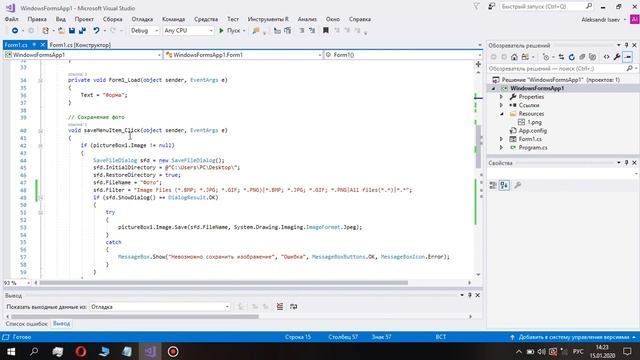Click the New Project toolbar icon
This screenshot has height=360, width=640.
45,31
